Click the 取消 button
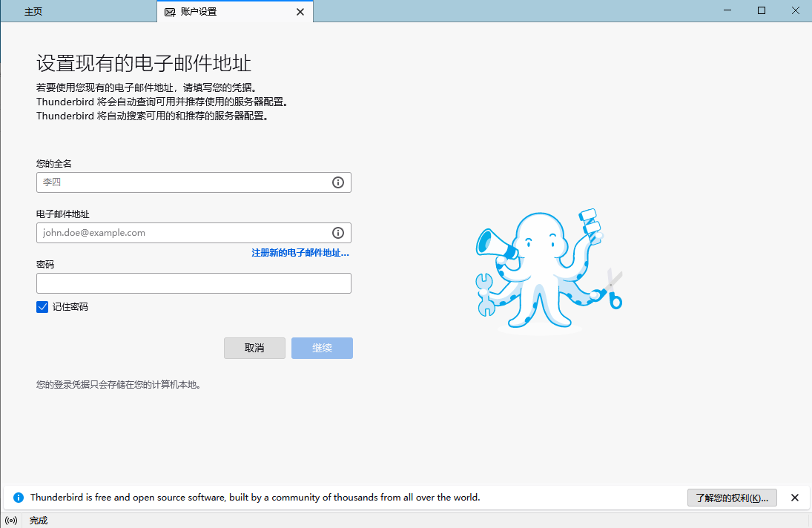The image size is (812, 528). pyautogui.click(x=254, y=348)
